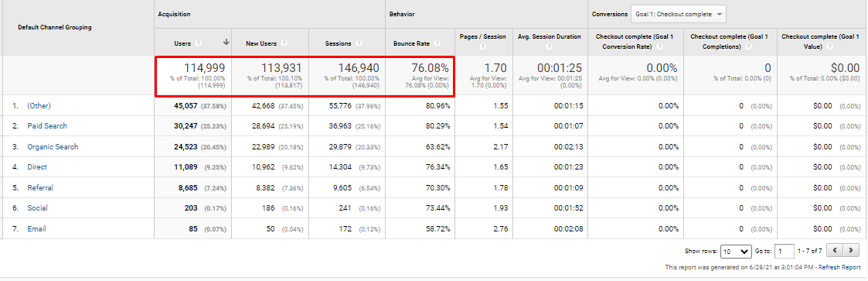Open the Direct channel link
Viewport: 868px width, 281px height.
tap(37, 167)
